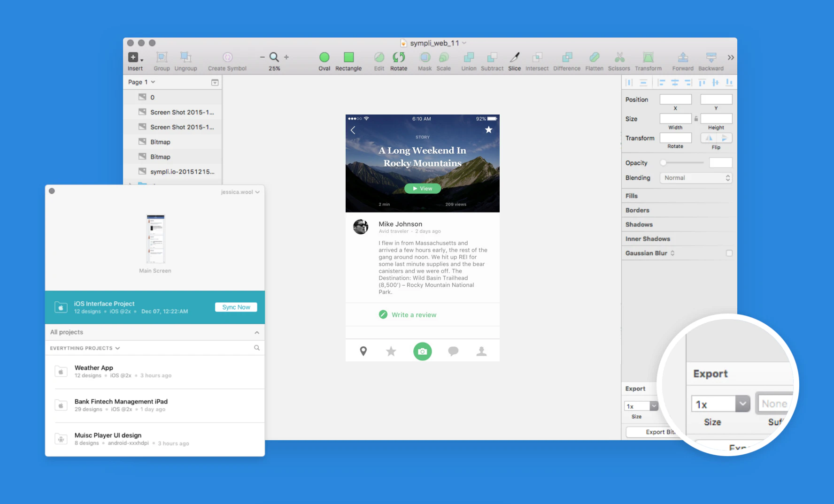Zoom in with the plus button

pyautogui.click(x=286, y=57)
